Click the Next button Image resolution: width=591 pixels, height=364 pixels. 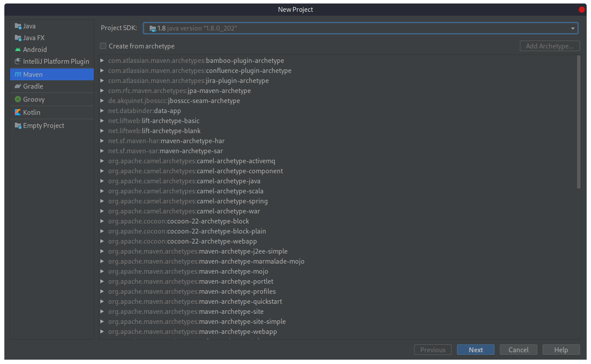(x=475, y=350)
